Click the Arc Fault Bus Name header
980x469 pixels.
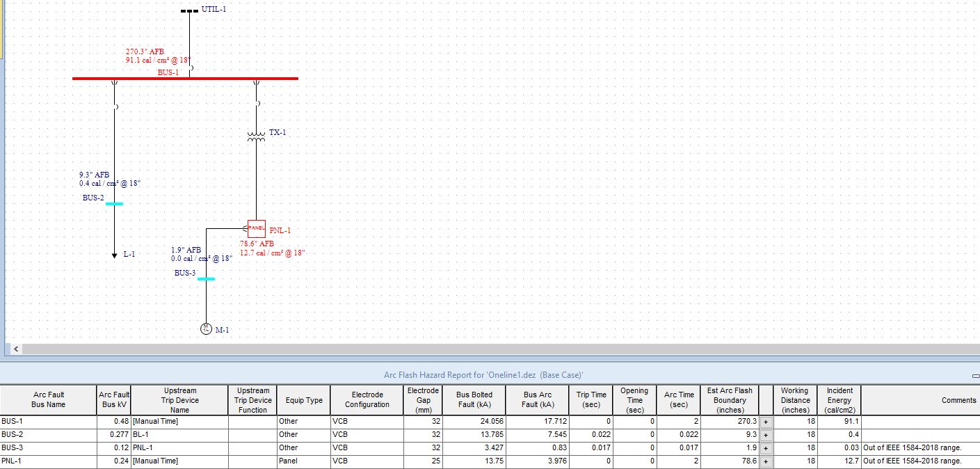click(x=48, y=400)
